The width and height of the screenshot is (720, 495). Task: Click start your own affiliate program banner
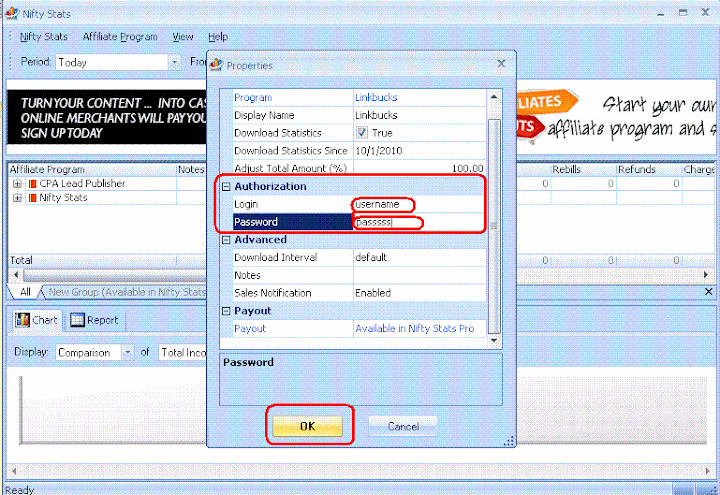click(x=616, y=117)
